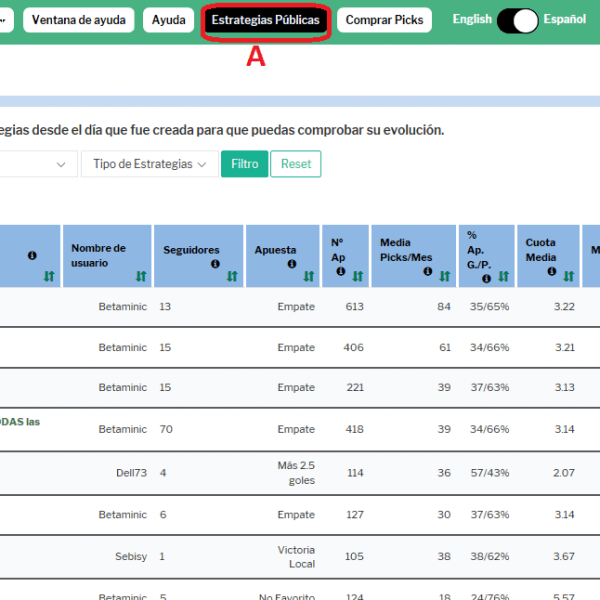Click the username Sebisy
The height and width of the screenshot is (600, 600).
(x=131, y=556)
